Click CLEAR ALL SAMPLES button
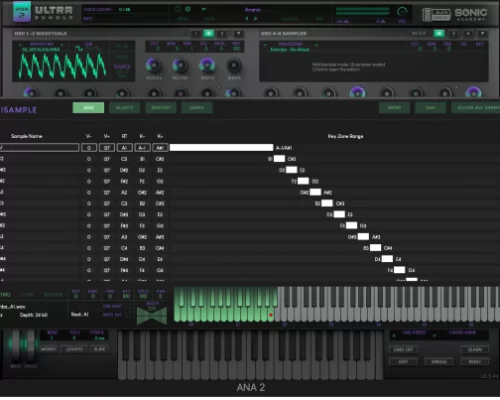This screenshot has width=500, height=400. click(x=476, y=108)
